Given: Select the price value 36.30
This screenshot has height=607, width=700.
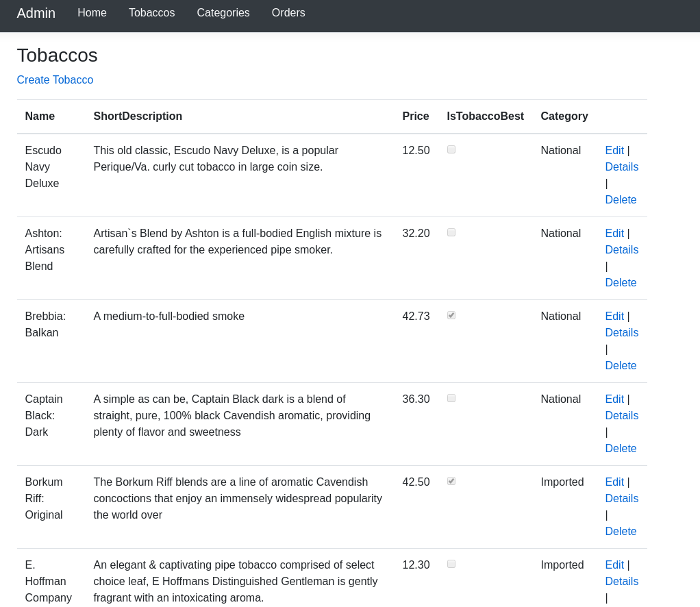Looking at the screenshot, I should 416,399.
